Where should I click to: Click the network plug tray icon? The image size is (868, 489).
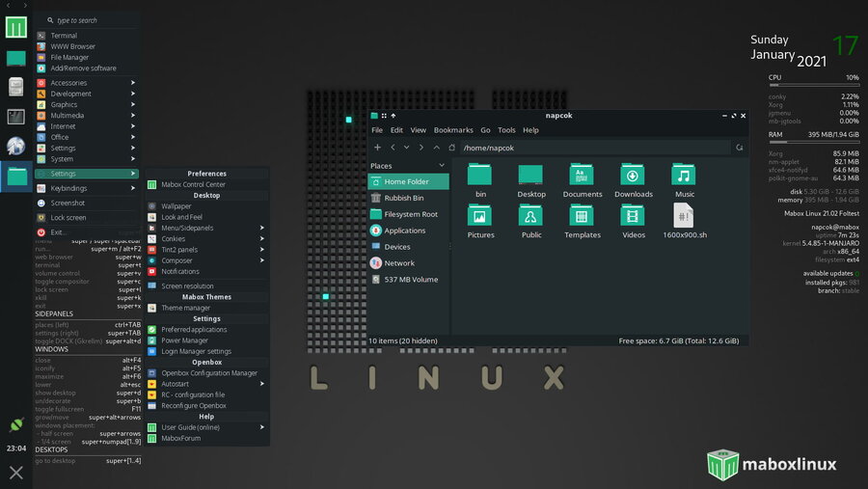(x=16, y=424)
